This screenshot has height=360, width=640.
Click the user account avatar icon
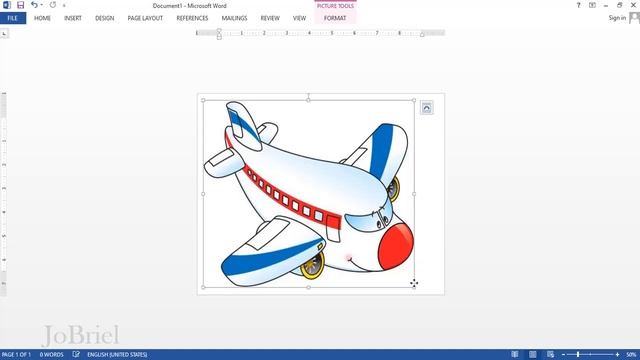click(x=634, y=18)
